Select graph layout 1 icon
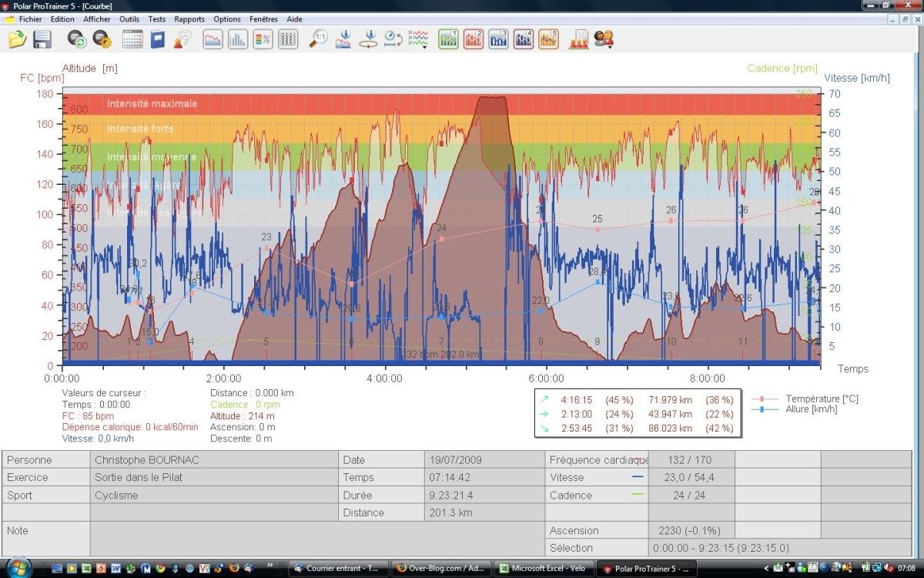The width and height of the screenshot is (924, 578). click(x=448, y=39)
